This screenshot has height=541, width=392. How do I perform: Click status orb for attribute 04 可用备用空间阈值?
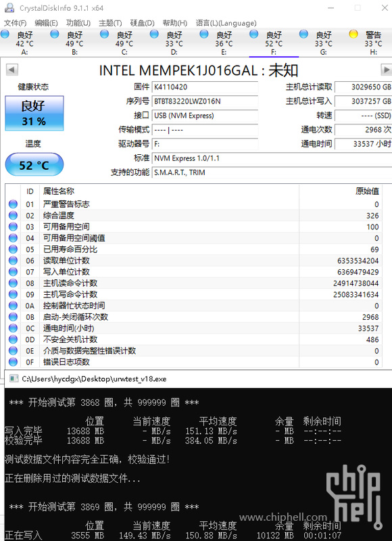13,238
